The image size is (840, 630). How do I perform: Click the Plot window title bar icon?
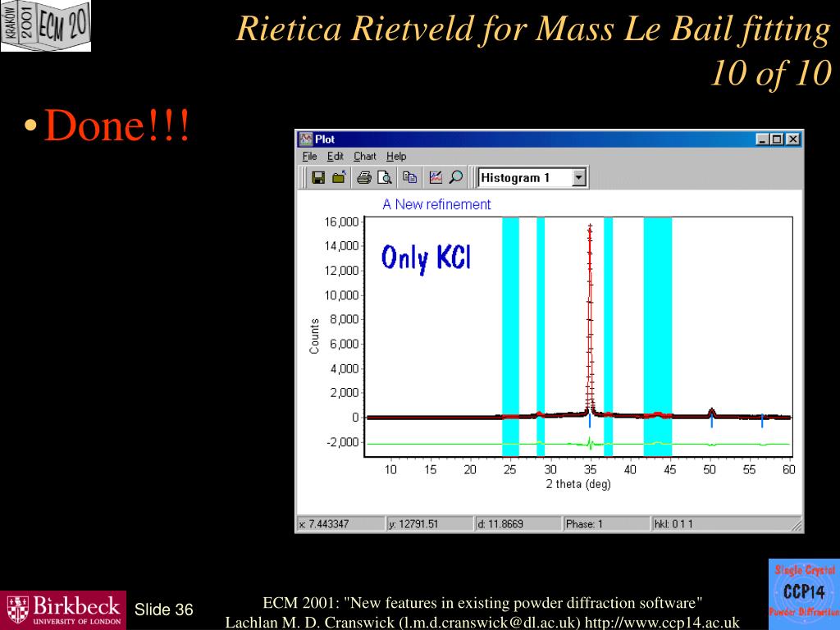(x=305, y=139)
